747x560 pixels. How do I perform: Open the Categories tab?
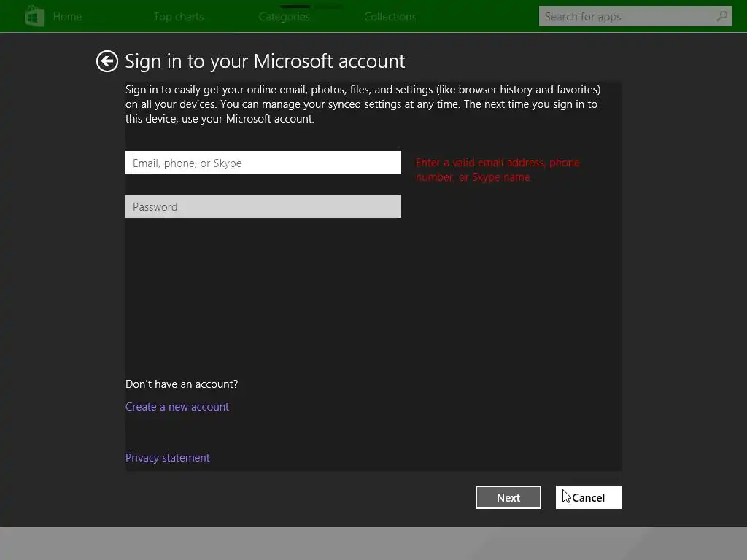[x=285, y=17]
